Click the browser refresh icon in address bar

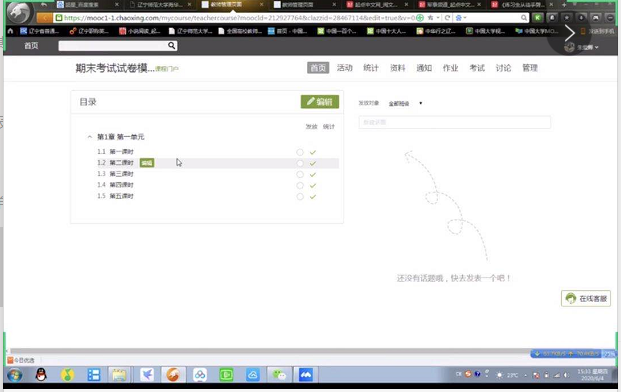pyautogui.click(x=447, y=18)
